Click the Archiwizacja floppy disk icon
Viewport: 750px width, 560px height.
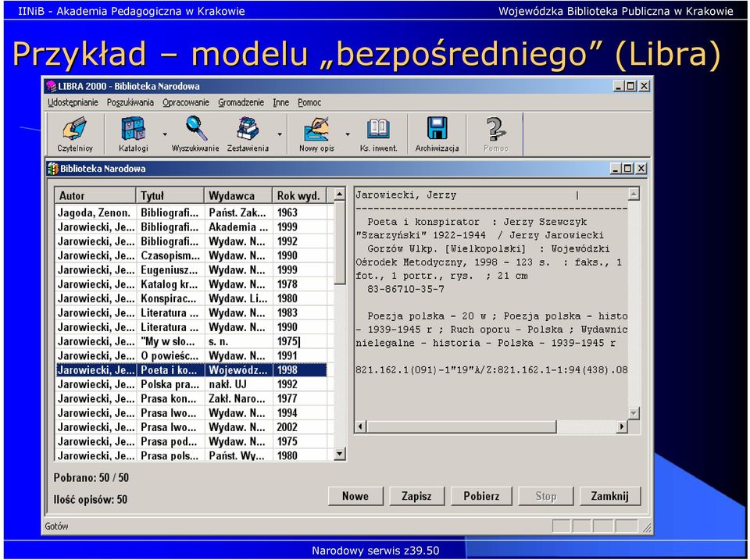(437, 129)
